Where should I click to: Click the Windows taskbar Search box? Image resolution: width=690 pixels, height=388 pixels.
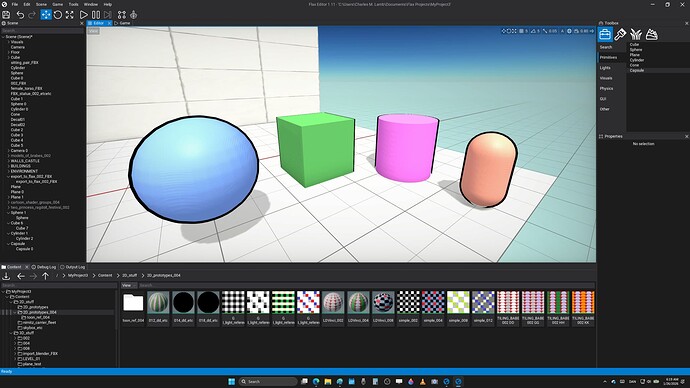(268, 381)
